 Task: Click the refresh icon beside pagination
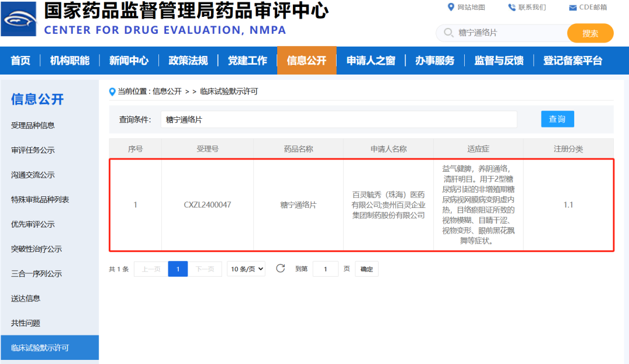[281, 268]
